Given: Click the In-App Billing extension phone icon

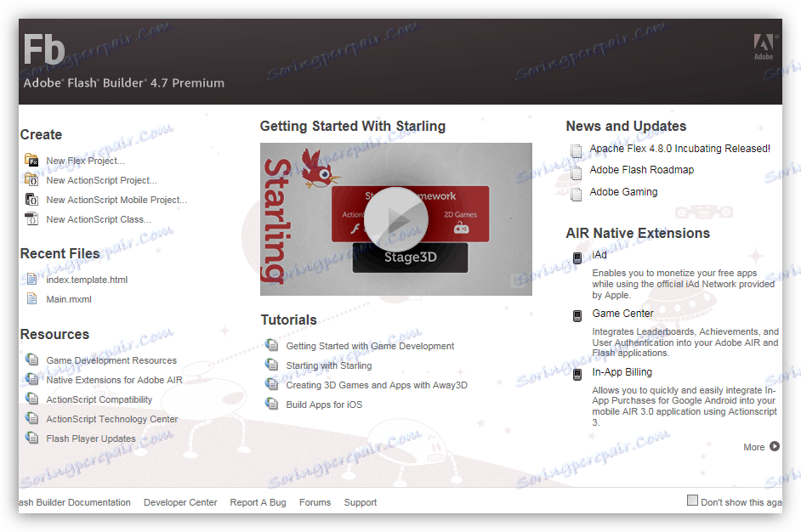Looking at the screenshot, I should [x=577, y=375].
